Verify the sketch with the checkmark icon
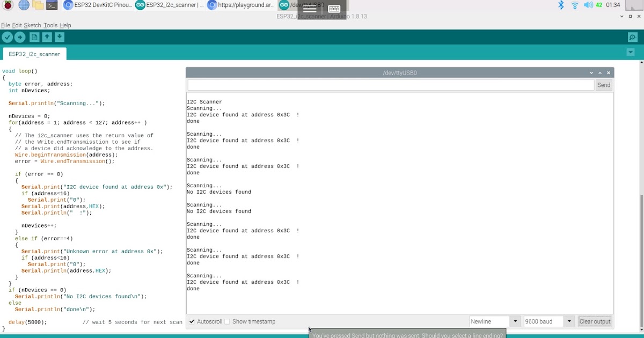 point(7,37)
